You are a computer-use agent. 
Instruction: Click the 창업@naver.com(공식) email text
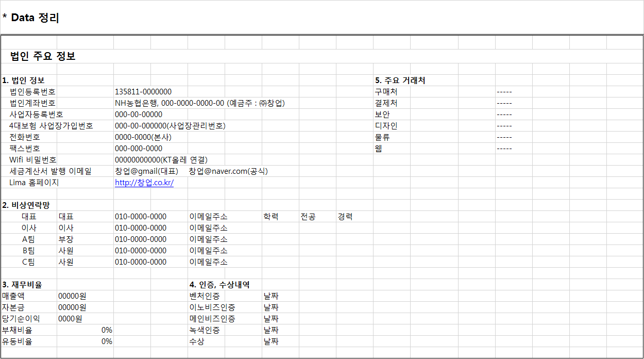[228, 171]
